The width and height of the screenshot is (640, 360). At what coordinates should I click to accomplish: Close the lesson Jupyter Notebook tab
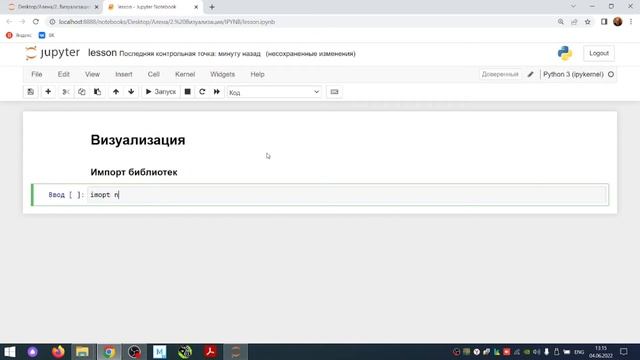(x=196, y=7)
